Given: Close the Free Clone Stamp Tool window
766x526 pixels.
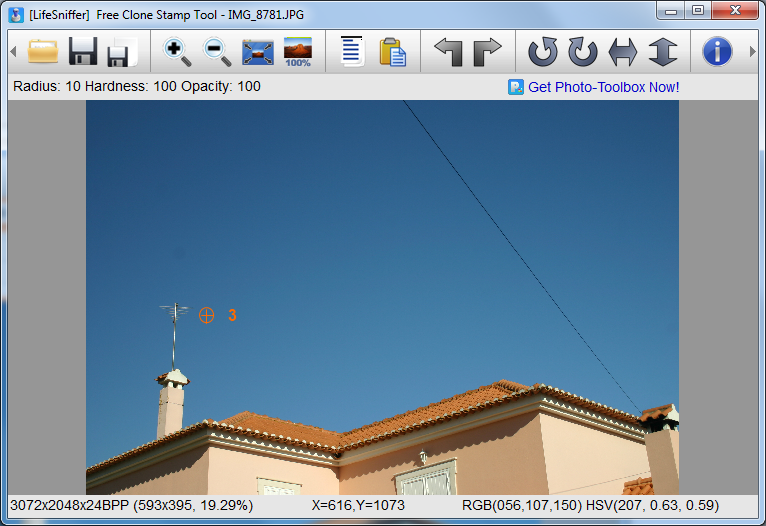Looking at the screenshot, I should 735,11.
